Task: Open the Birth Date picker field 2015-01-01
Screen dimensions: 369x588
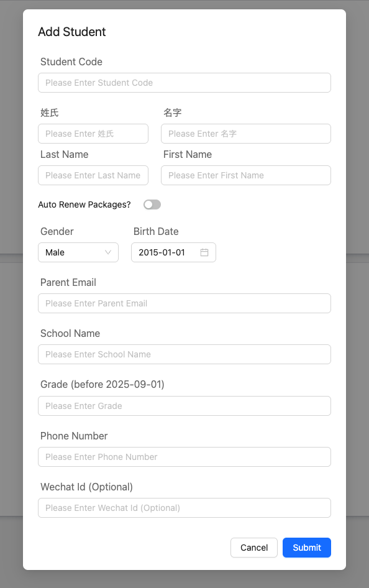Action: click(173, 252)
